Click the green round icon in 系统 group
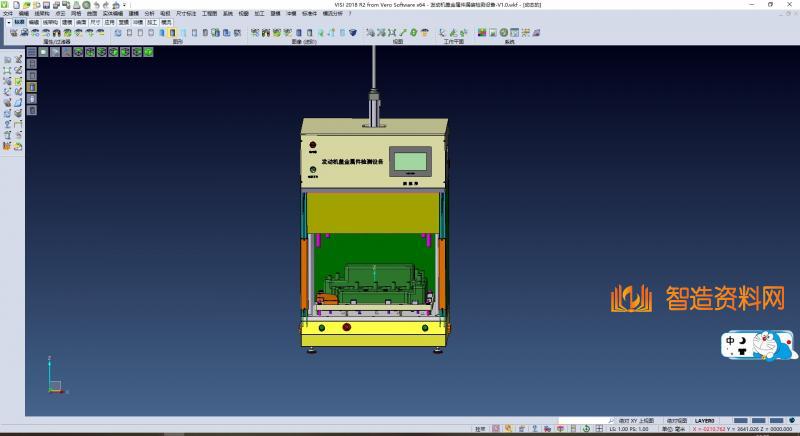The width and height of the screenshot is (800, 436). pyautogui.click(x=504, y=33)
